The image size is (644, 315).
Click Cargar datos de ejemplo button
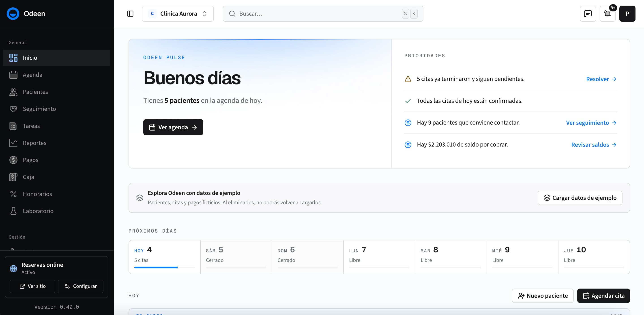click(x=580, y=198)
